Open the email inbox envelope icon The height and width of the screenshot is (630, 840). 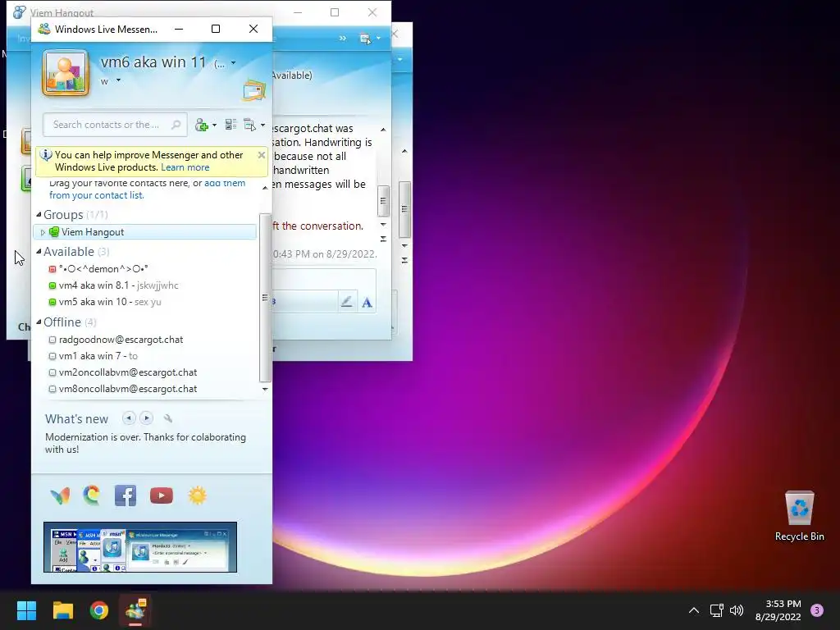[254, 90]
